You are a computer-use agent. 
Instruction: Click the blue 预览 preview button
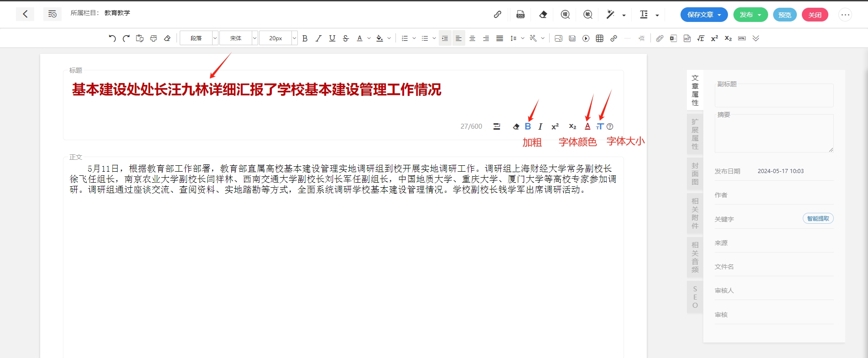785,15
